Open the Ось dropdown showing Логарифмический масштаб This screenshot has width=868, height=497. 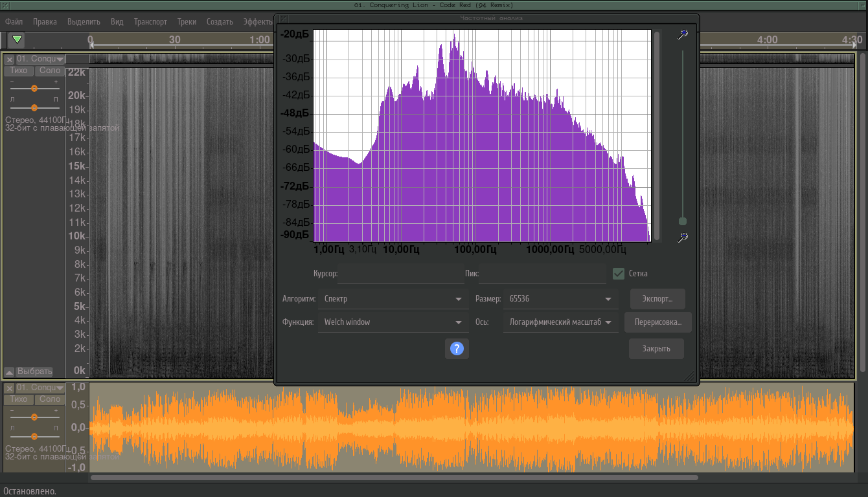tap(560, 322)
